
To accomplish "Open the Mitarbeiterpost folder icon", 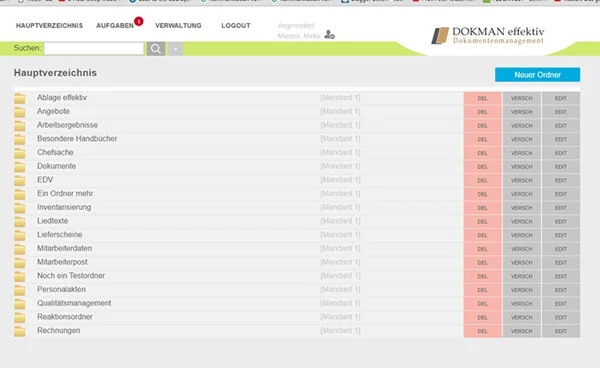I will [x=20, y=263].
